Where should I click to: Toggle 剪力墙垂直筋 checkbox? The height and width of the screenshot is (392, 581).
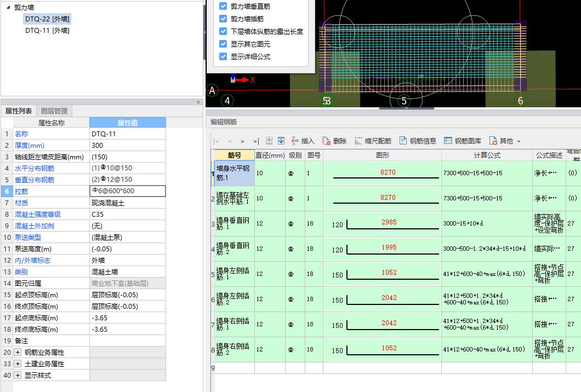[x=223, y=6]
